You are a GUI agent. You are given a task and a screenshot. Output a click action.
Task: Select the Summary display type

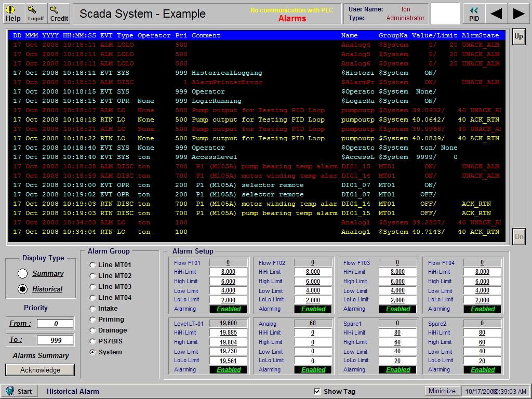pyautogui.click(x=23, y=274)
